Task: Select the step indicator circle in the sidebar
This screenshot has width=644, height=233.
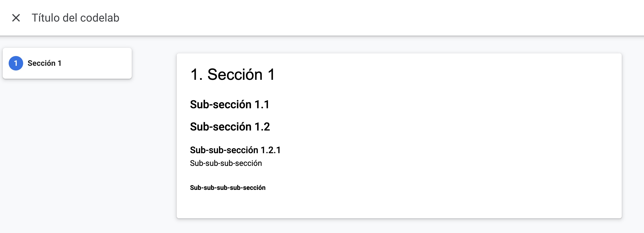Action: (x=16, y=63)
